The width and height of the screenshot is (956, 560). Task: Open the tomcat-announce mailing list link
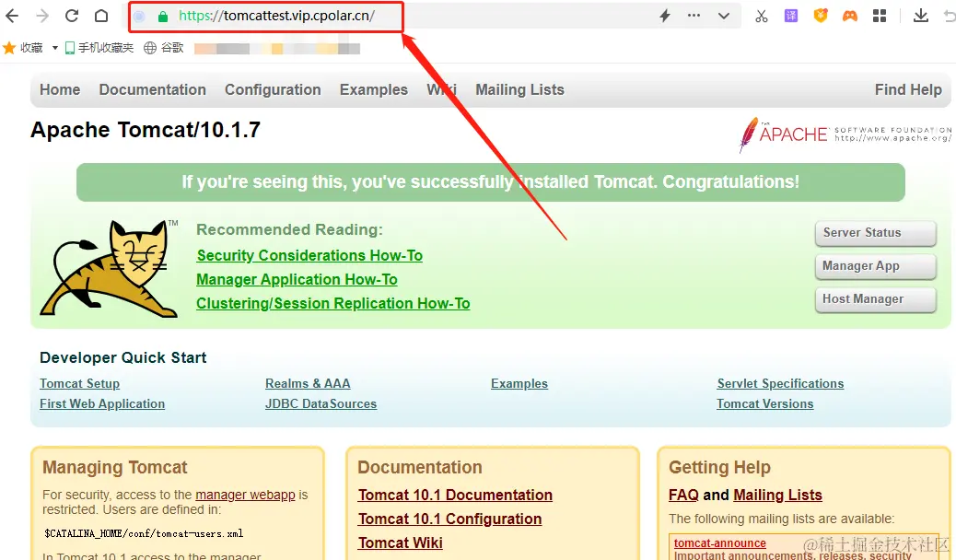[x=719, y=542]
